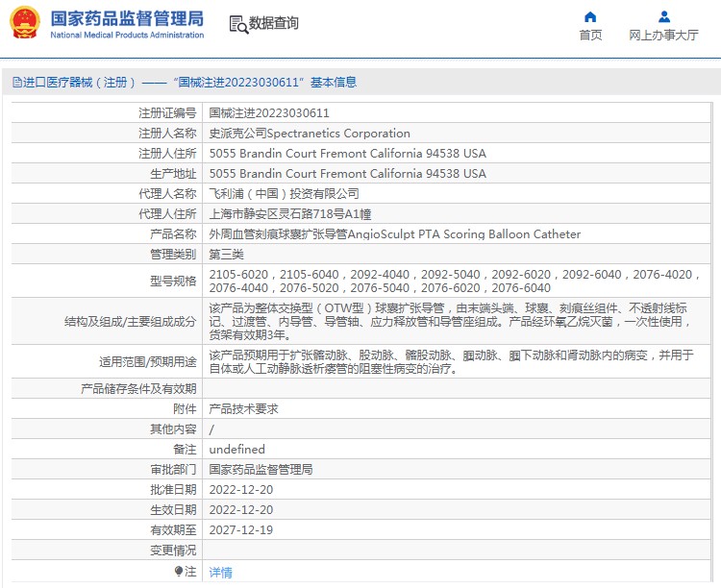Click 国家药品监督管理局 site title

(127, 19)
